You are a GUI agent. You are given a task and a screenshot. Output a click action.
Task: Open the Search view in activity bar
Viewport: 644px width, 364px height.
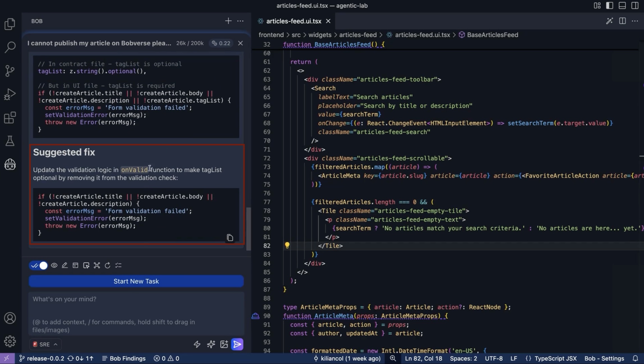coord(10,47)
